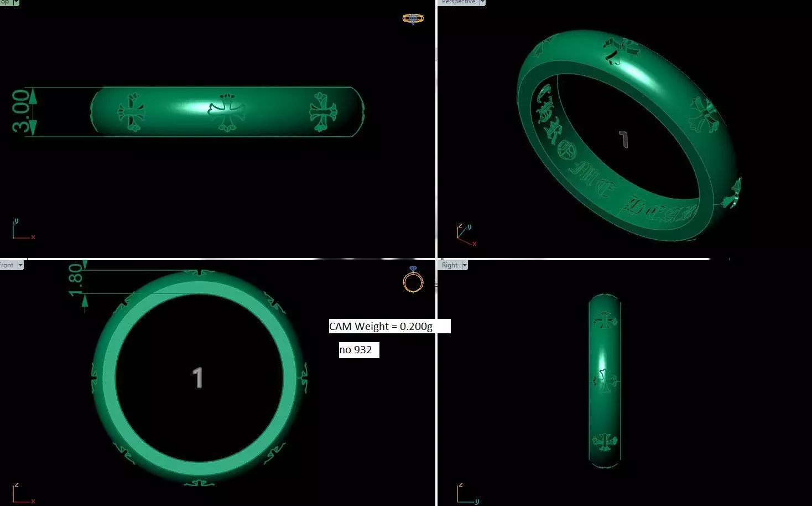
Task: Select the middle cross motif in Right view
Action: click(x=605, y=381)
